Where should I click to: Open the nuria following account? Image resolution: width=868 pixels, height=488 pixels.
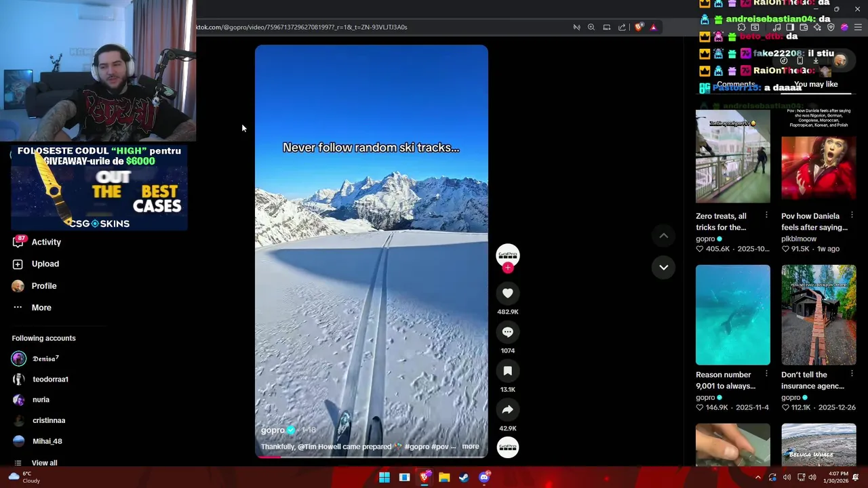(41, 400)
